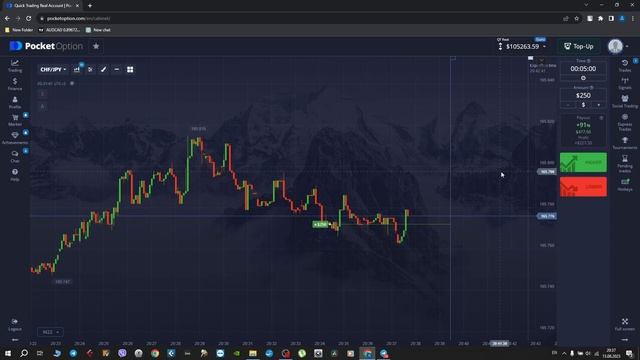This screenshot has width=640, height=360.
Task: Open the CHF/JPY asset dropdown
Action: [53, 69]
